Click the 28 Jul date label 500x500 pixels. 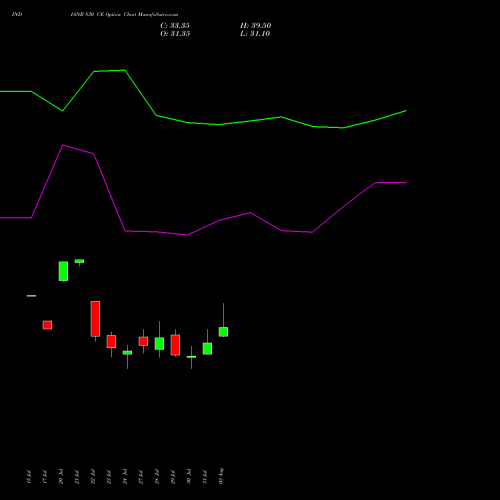tap(157, 477)
